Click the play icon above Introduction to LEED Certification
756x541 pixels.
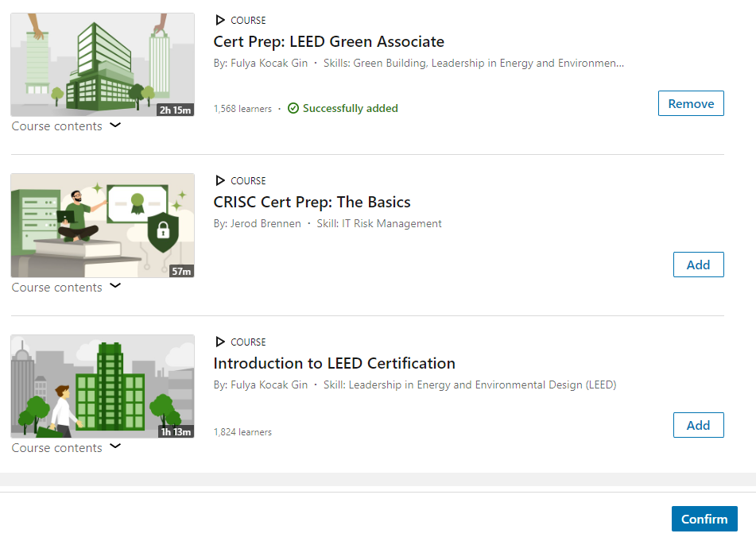pyautogui.click(x=220, y=342)
